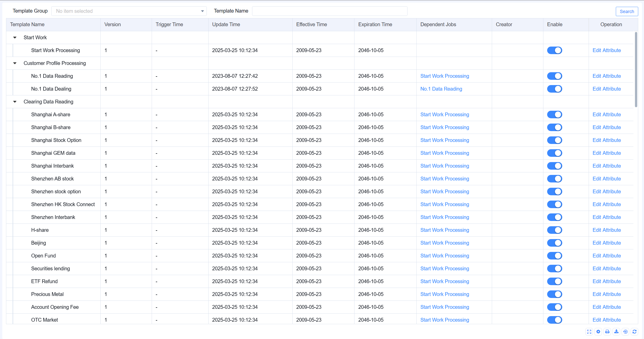This screenshot has width=644, height=339.
Task: Click Edit Attribute for Shanghai GEM data
Action: (x=607, y=153)
